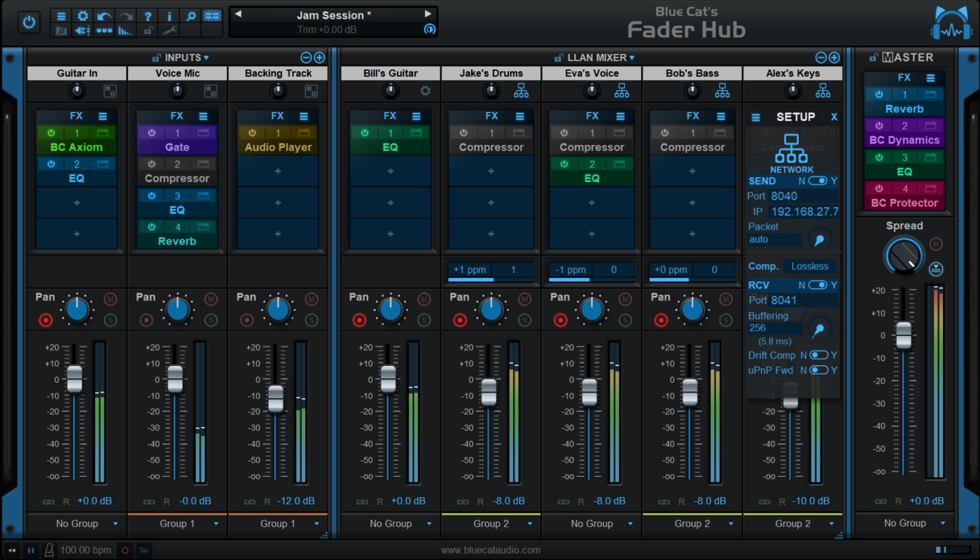Screen dimensions: 980x560
Task: Click the undo arrow icon
Action: [x=104, y=16]
